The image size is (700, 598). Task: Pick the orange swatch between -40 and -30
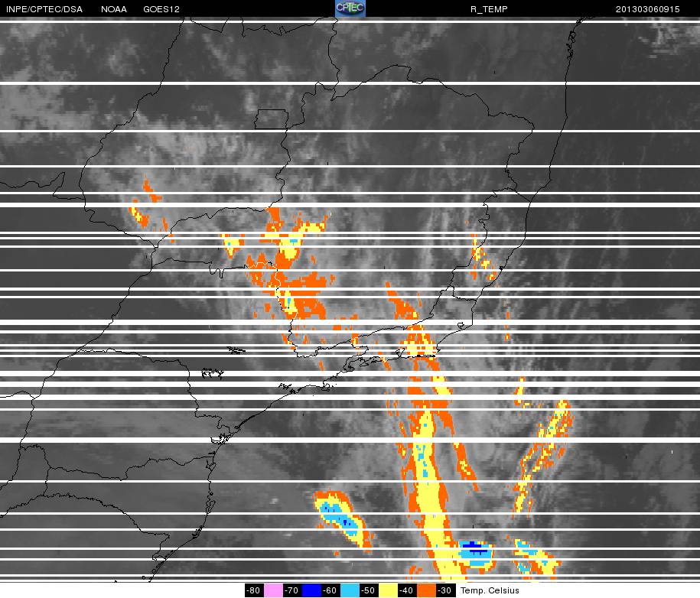click(x=426, y=590)
